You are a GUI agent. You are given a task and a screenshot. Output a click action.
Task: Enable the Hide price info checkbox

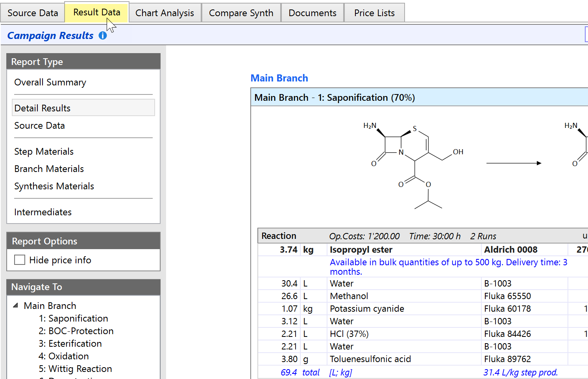point(20,260)
